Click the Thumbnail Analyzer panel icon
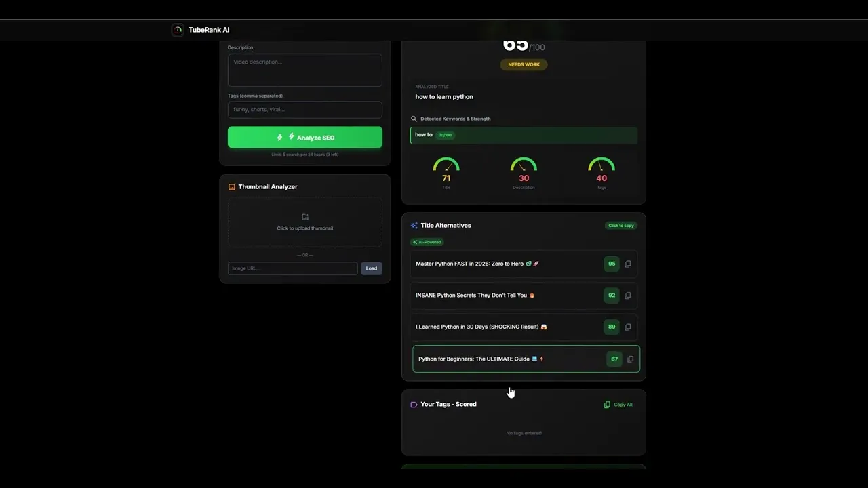The height and width of the screenshot is (488, 868). point(231,187)
